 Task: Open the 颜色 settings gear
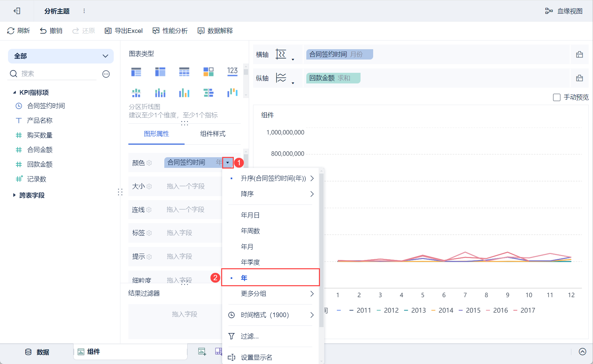click(149, 163)
